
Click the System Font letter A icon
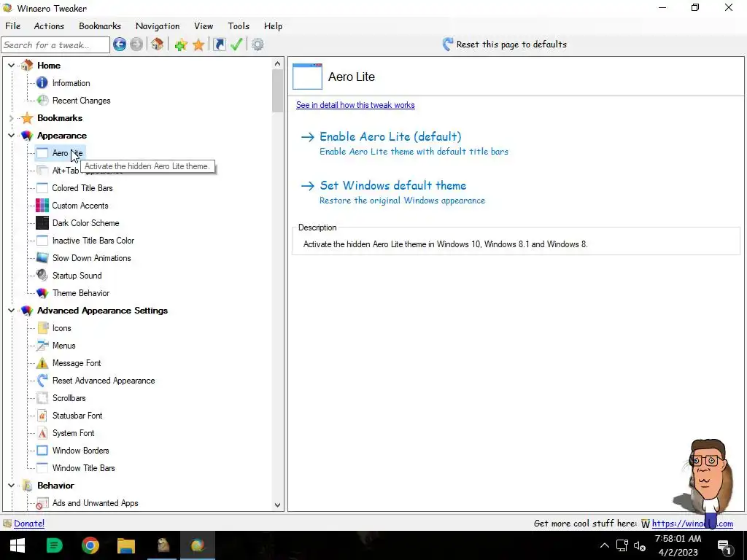tap(42, 433)
